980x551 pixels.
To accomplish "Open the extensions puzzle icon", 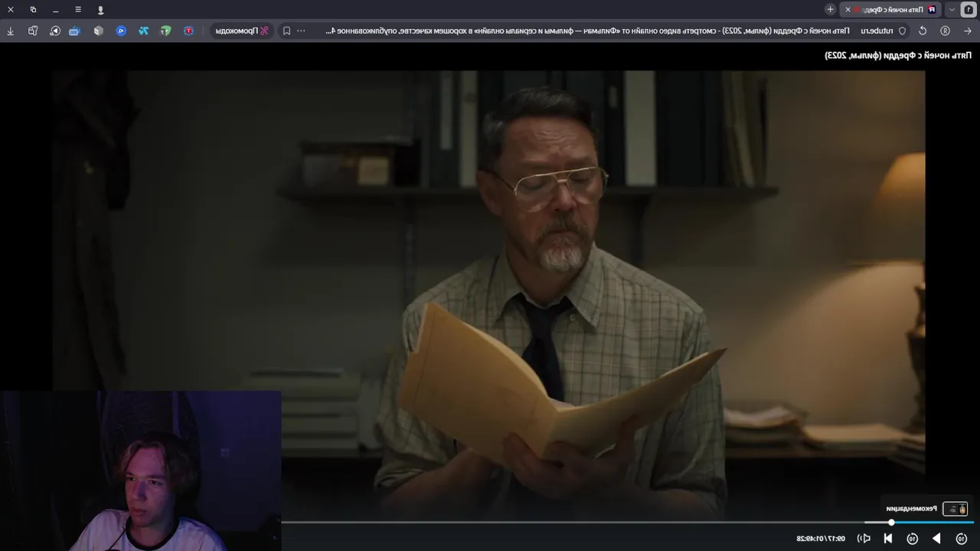I will pos(33,31).
